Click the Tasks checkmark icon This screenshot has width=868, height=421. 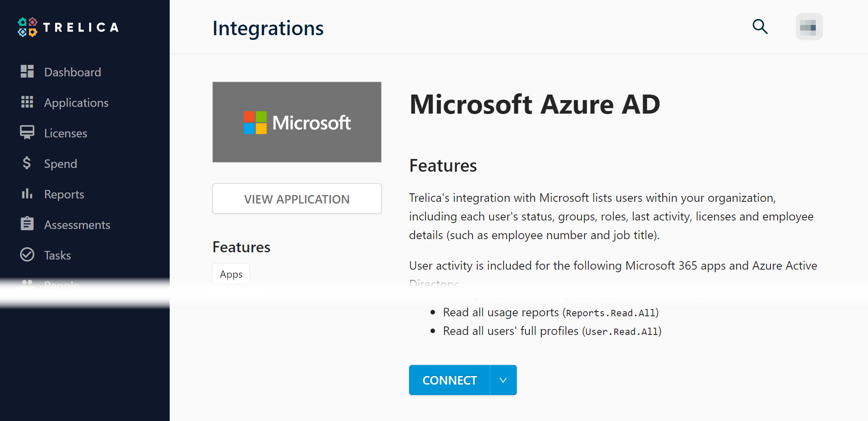(27, 254)
